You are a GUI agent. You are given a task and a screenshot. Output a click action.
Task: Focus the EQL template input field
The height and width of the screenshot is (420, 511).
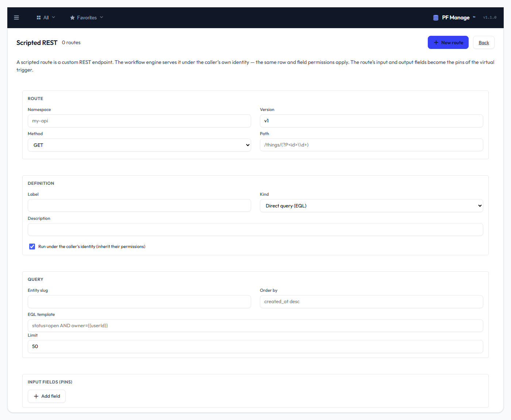[x=255, y=326]
